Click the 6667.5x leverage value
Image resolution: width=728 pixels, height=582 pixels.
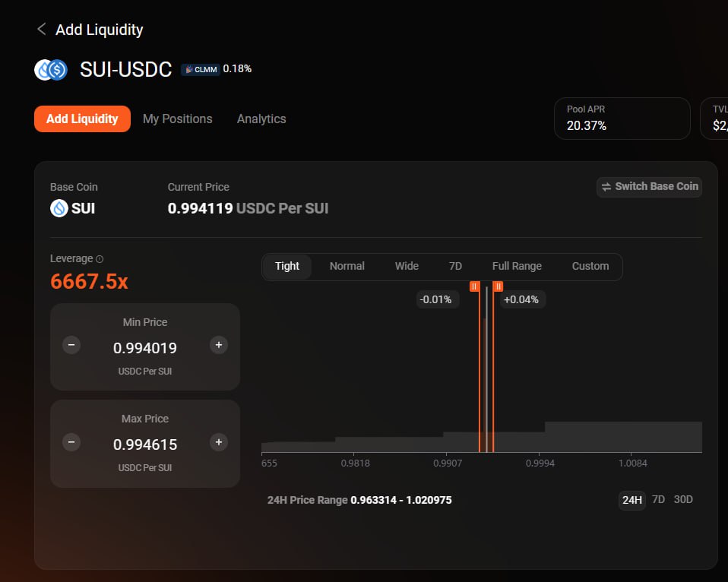(x=89, y=281)
